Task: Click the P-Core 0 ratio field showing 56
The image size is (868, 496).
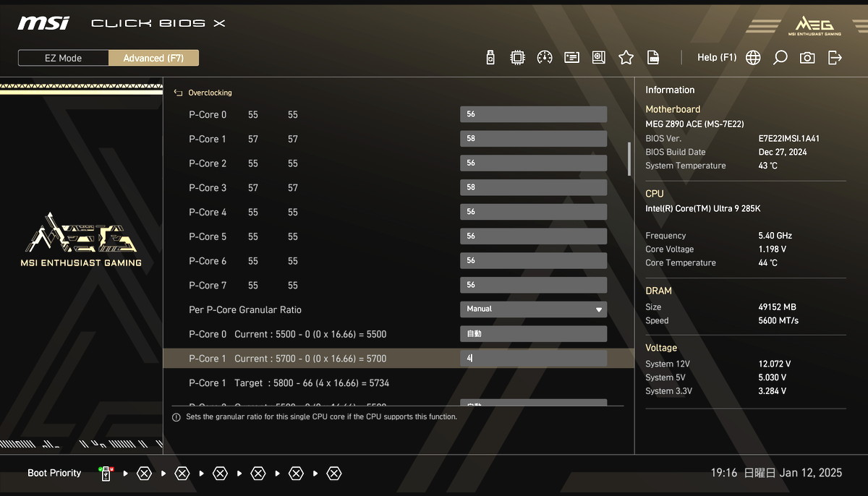Action: click(533, 114)
